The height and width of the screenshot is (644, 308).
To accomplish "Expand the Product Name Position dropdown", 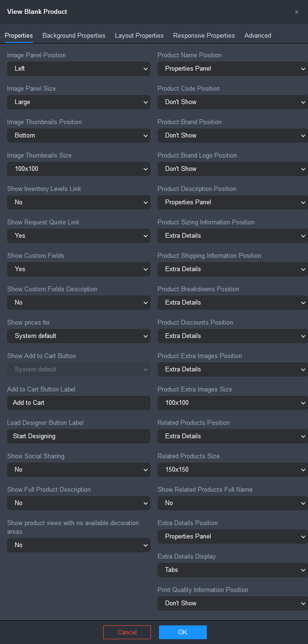I will coord(233,69).
